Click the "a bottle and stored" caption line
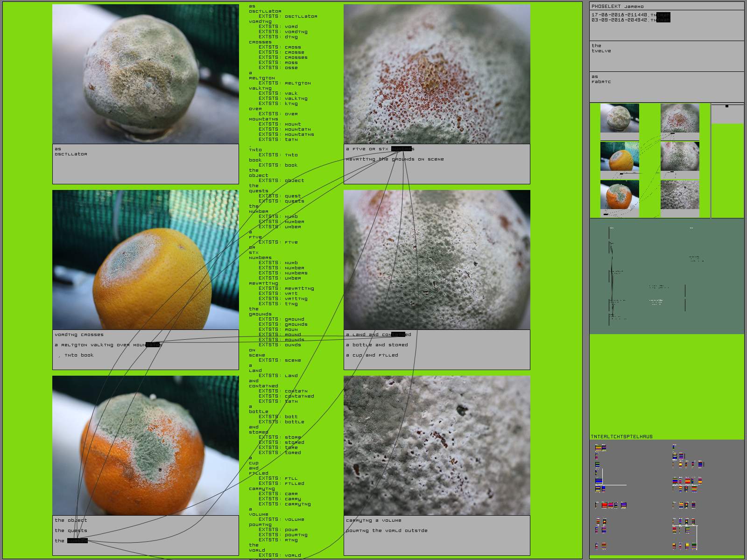The image size is (747, 560). coord(377,345)
